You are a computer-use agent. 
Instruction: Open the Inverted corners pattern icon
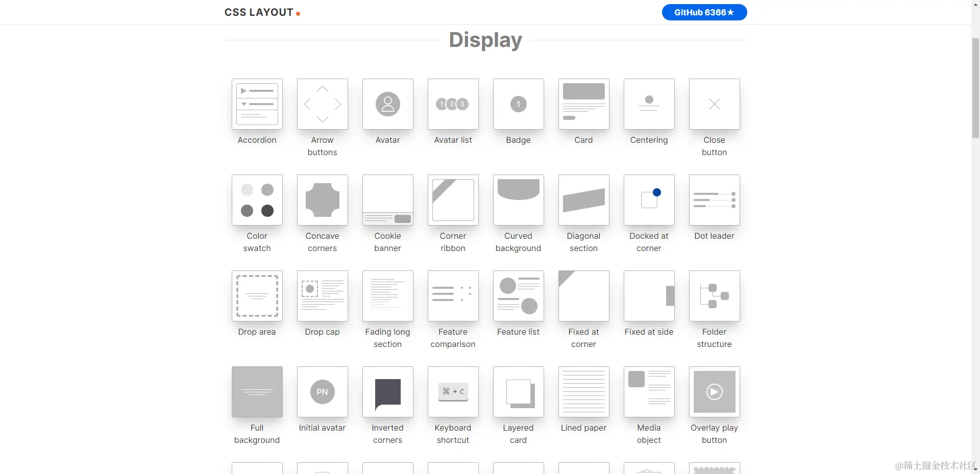(388, 392)
